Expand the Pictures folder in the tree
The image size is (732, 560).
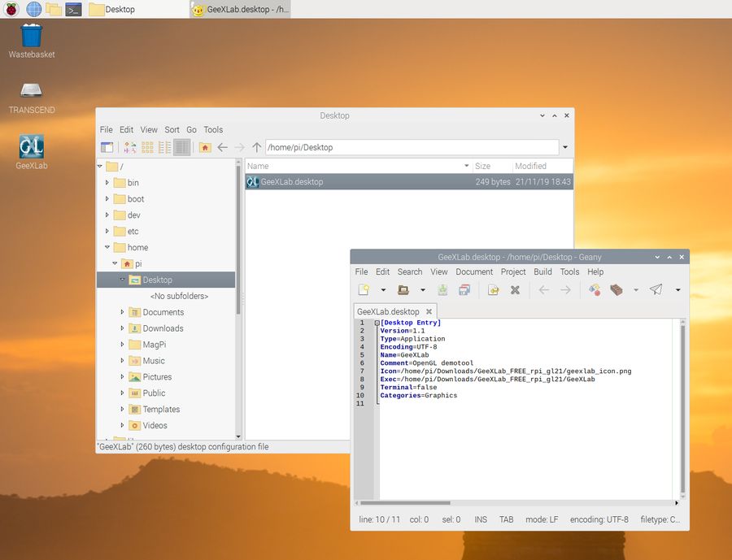122,376
